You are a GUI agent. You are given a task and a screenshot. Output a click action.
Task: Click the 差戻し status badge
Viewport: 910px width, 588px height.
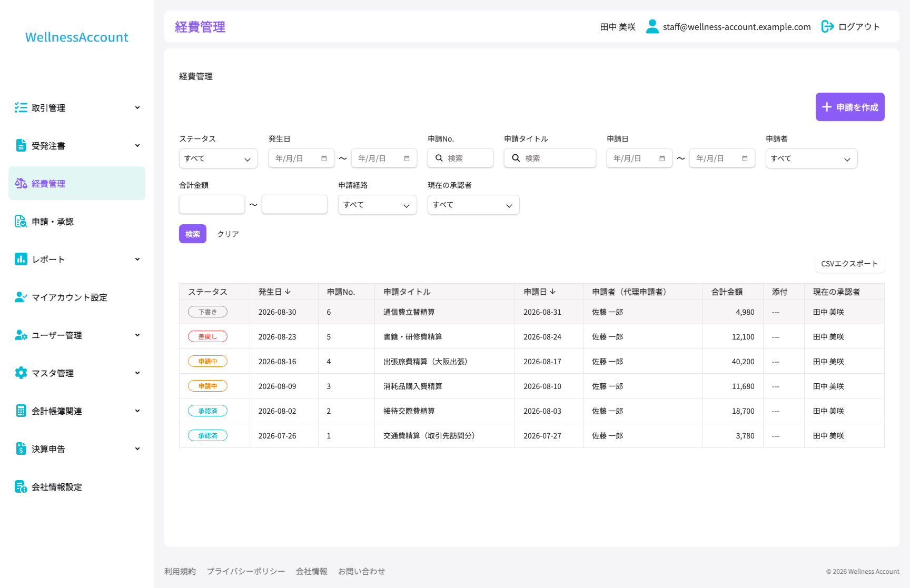tap(207, 336)
